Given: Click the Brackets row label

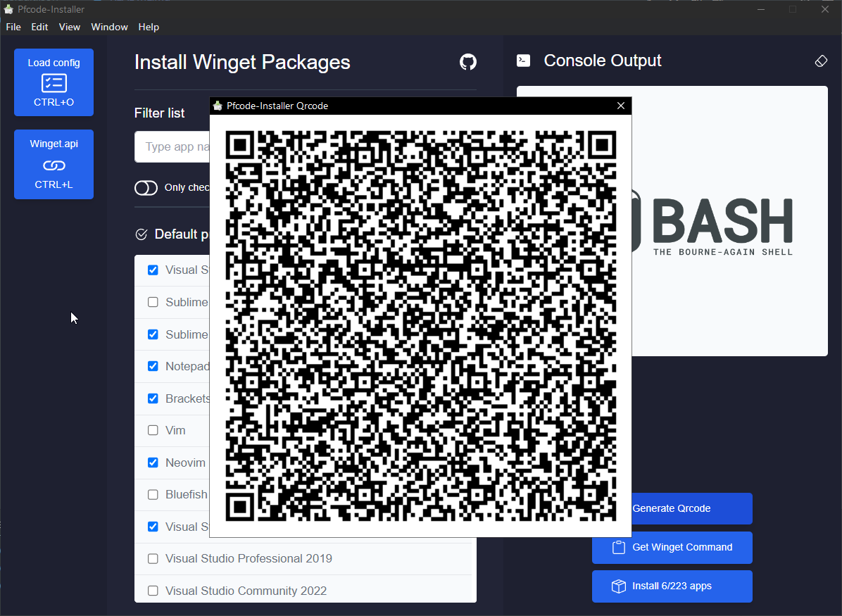Looking at the screenshot, I should (187, 398).
